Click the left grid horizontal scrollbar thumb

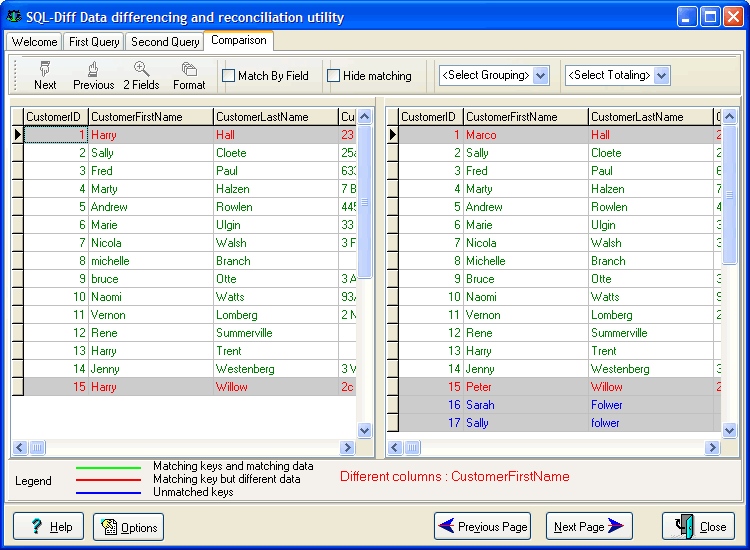pos(37,448)
